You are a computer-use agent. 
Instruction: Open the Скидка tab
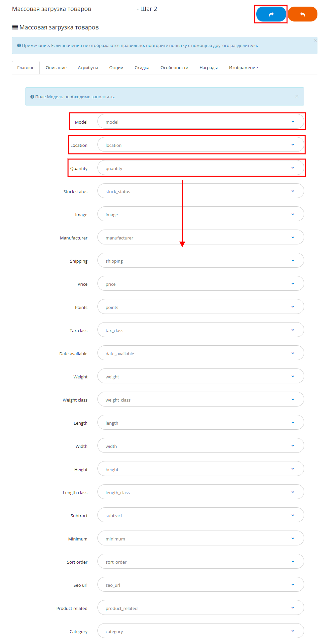[142, 68]
